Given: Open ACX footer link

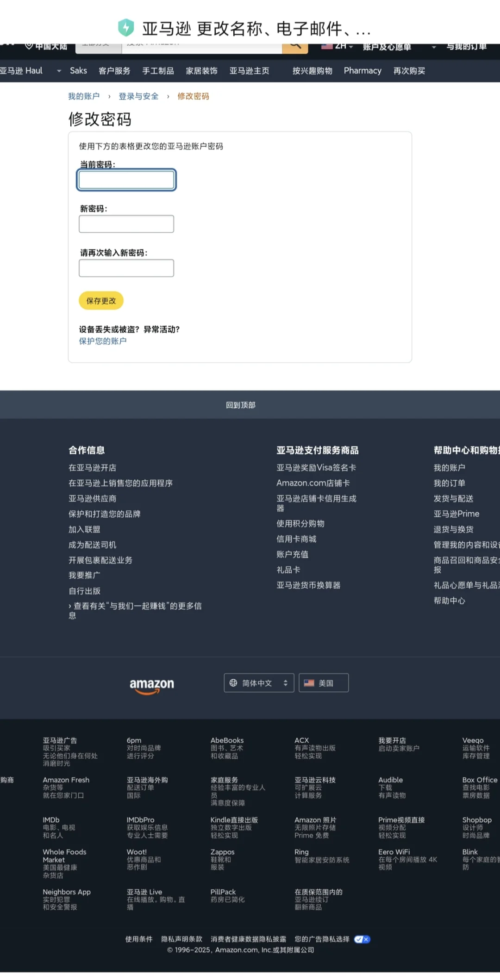Looking at the screenshot, I should [x=301, y=740].
